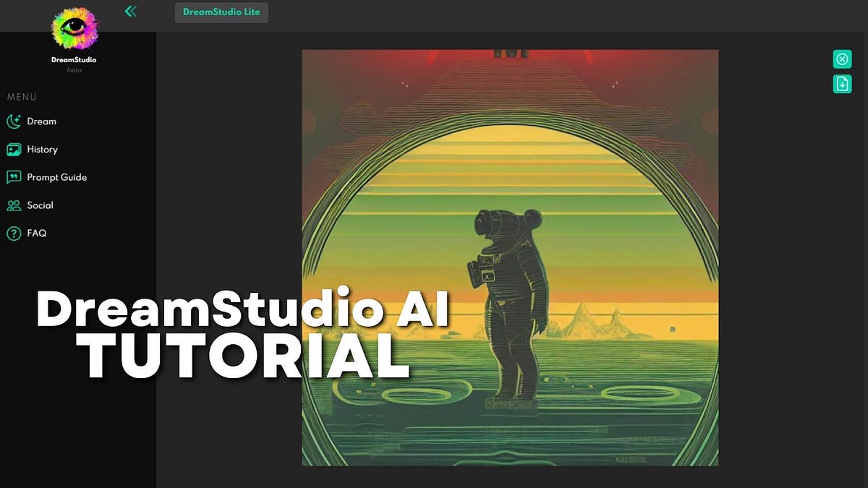Collapse the sidebar with the double-chevron arrows
868x488 pixels.
click(x=131, y=12)
